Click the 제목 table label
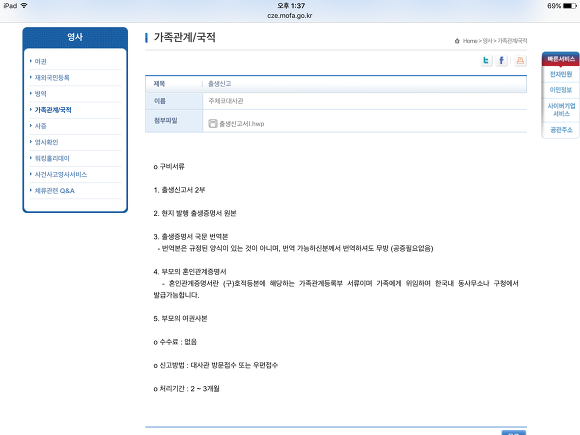The height and width of the screenshot is (435, 580). pos(159,84)
